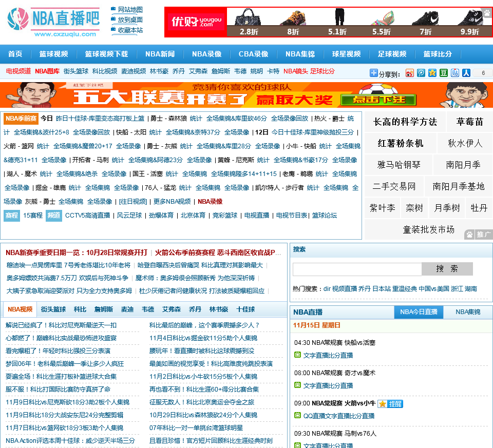Click the green icon beside QQ直播文字直播比分直播
Screen dimensions: 493x448
(297, 415)
